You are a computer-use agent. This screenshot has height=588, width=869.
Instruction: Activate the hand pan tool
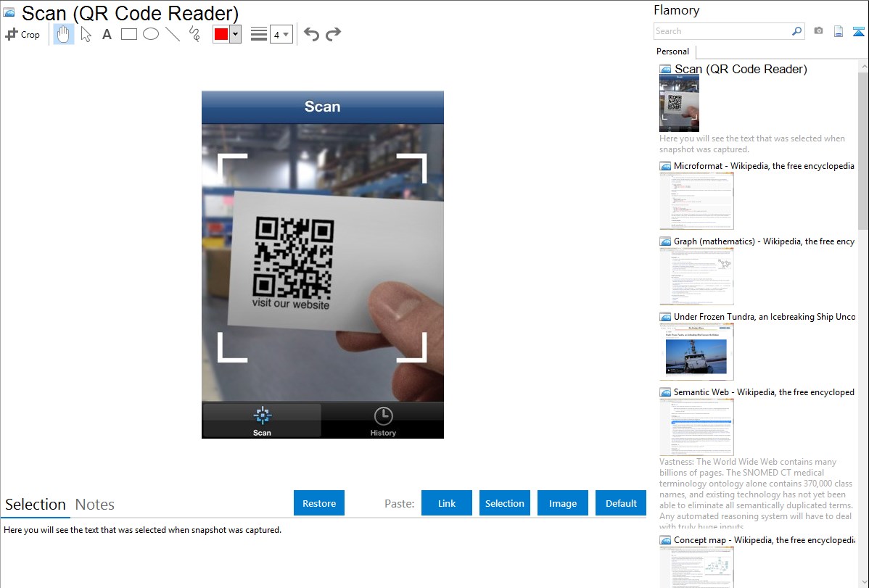[x=64, y=34]
